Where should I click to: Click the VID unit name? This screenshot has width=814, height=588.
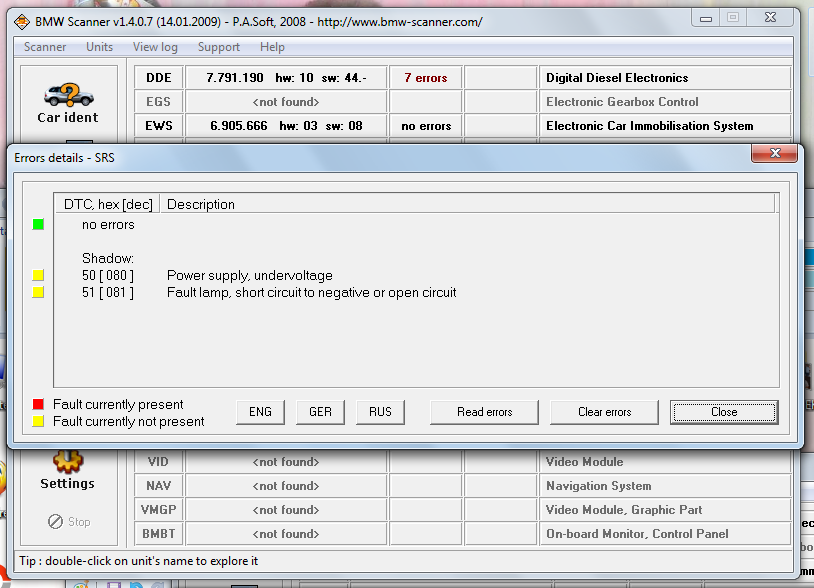159,462
